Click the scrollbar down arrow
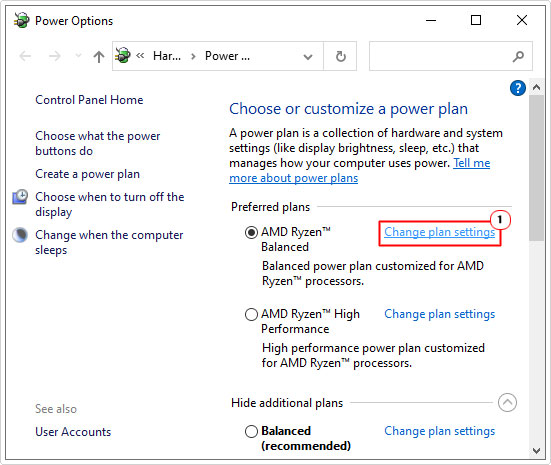This screenshot has height=465, width=551. (x=536, y=451)
